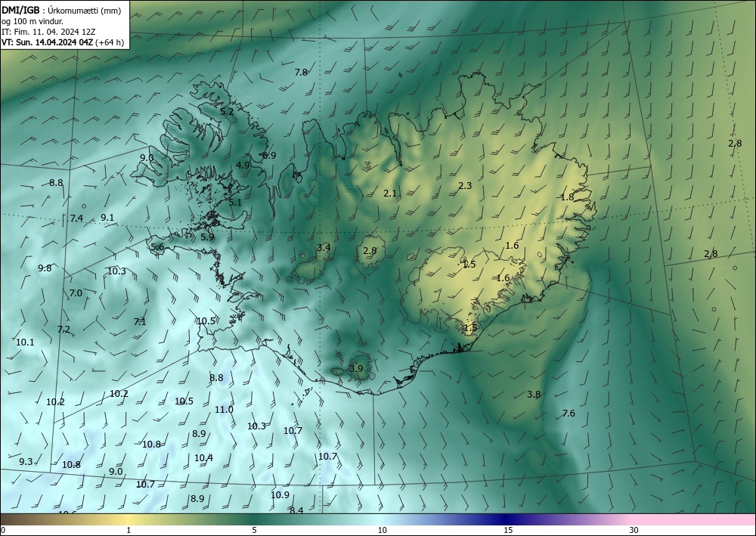The height and width of the screenshot is (536, 756).
Task: Click the dark navy band of color scale
Action: click(x=503, y=519)
